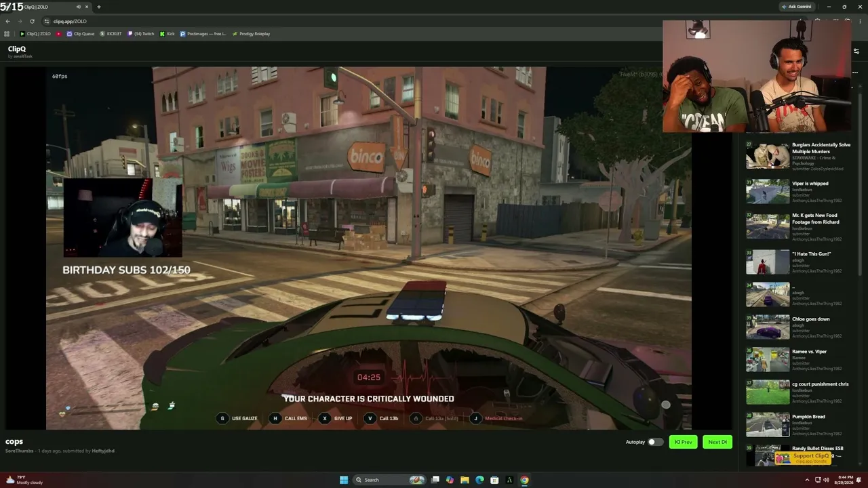
Task: Open the "Chloe goes down" clip thumbnail
Action: [768, 327]
